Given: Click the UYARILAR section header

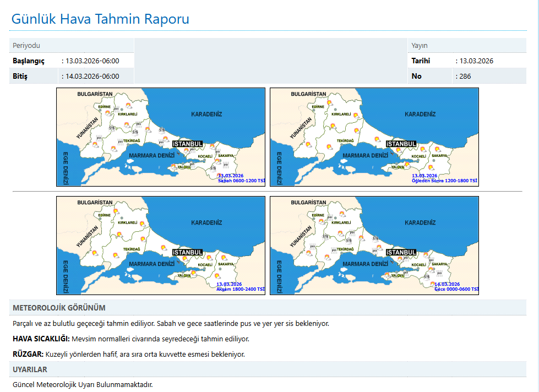Looking at the screenshot, I should tap(30, 369).
